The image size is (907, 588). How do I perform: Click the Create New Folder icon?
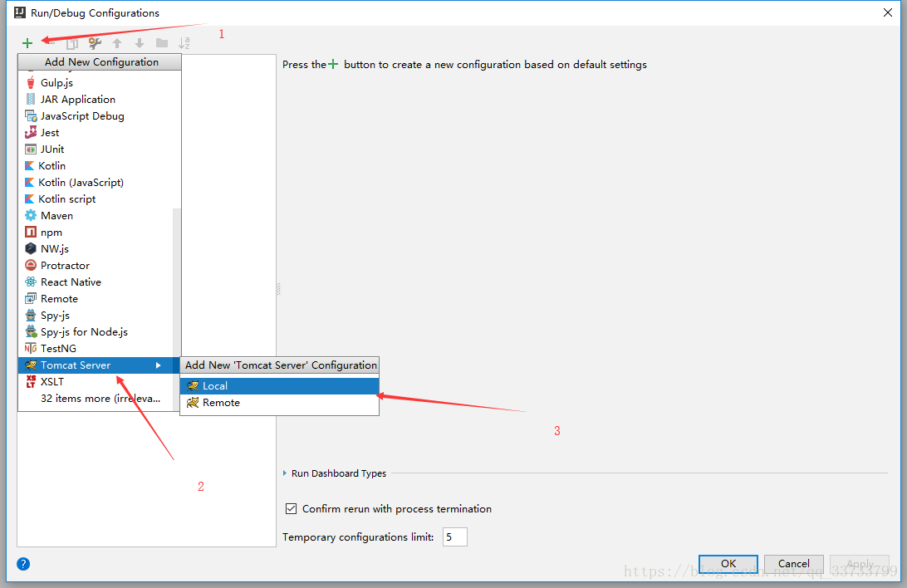(162, 43)
